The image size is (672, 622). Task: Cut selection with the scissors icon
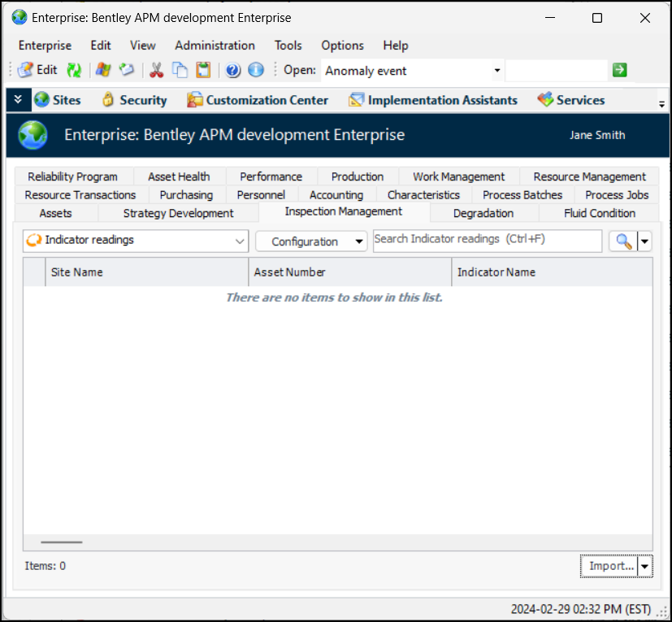[157, 70]
